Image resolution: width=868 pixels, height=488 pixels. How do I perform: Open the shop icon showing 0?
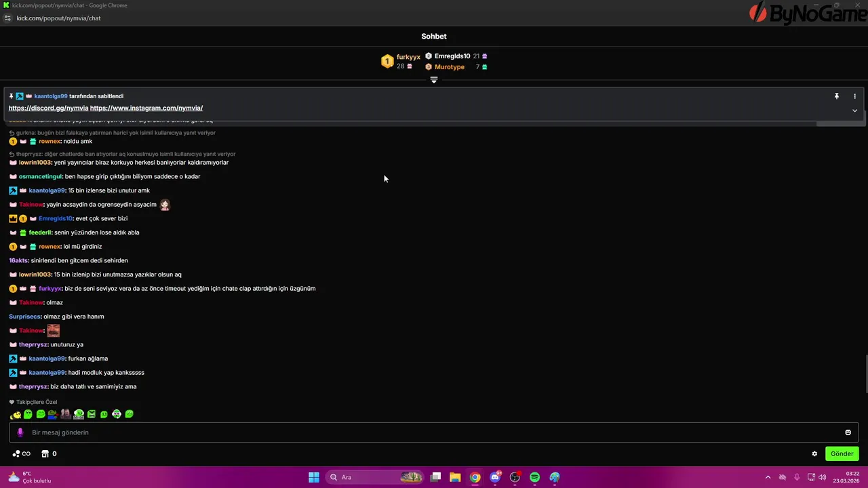pos(49,453)
